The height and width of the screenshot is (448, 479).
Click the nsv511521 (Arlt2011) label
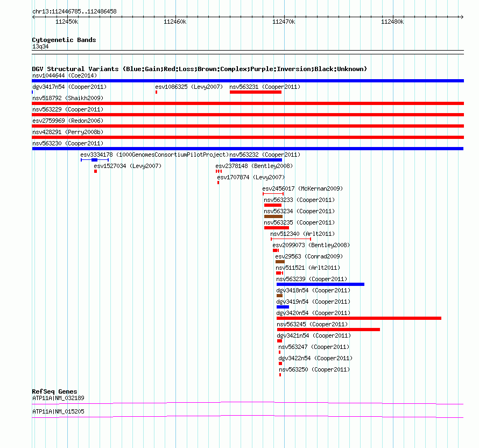[308, 268]
